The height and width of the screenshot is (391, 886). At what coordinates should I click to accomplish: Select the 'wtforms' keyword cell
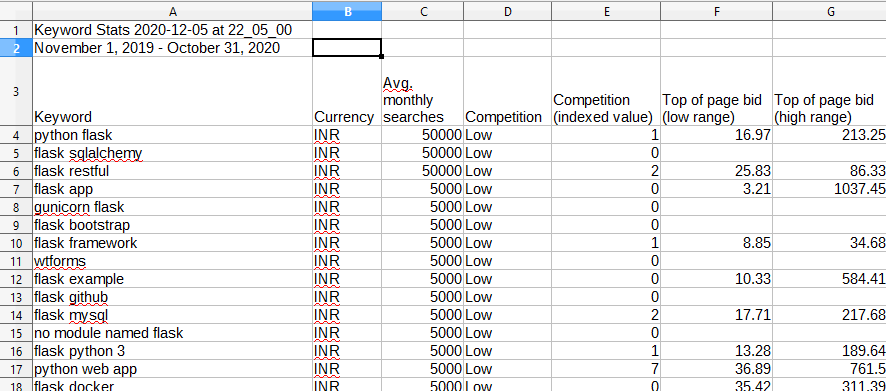point(172,261)
